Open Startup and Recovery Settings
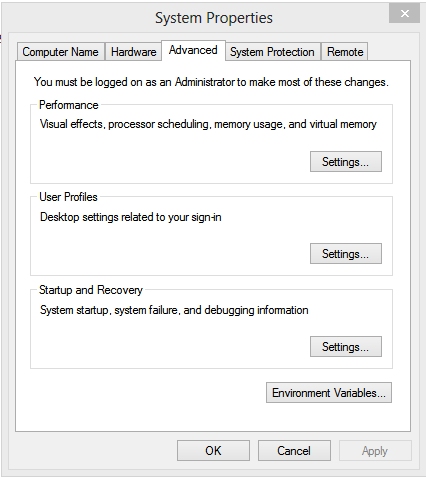This screenshot has width=426, height=478. [x=346, y=347]
